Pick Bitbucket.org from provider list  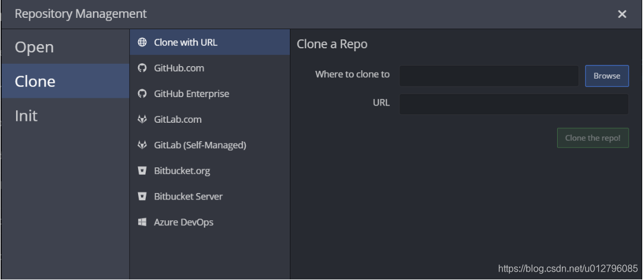210,170
